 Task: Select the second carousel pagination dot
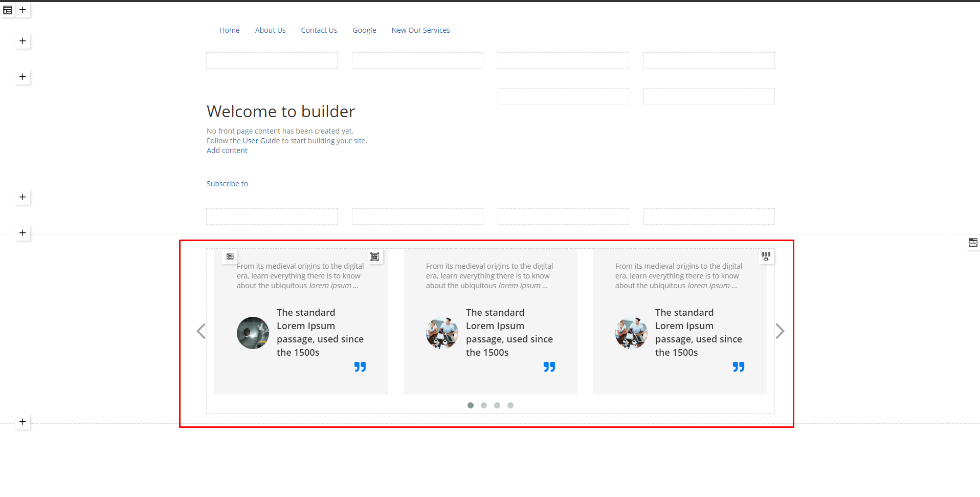click(x=484, y=405)
